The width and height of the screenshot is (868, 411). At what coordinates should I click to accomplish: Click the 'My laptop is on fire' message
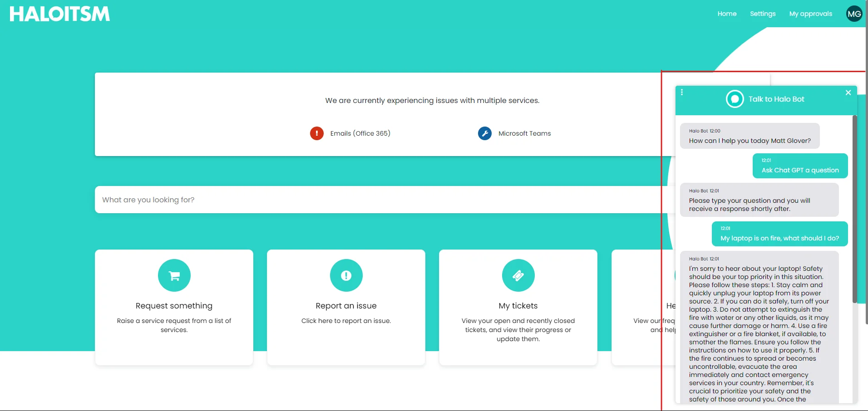[x=780, y=234]
